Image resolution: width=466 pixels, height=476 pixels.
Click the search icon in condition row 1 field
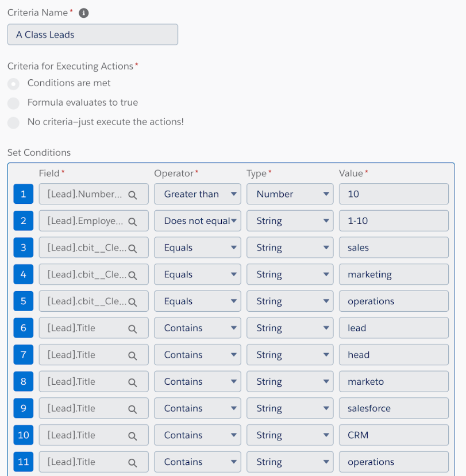[x=133, y=195]
